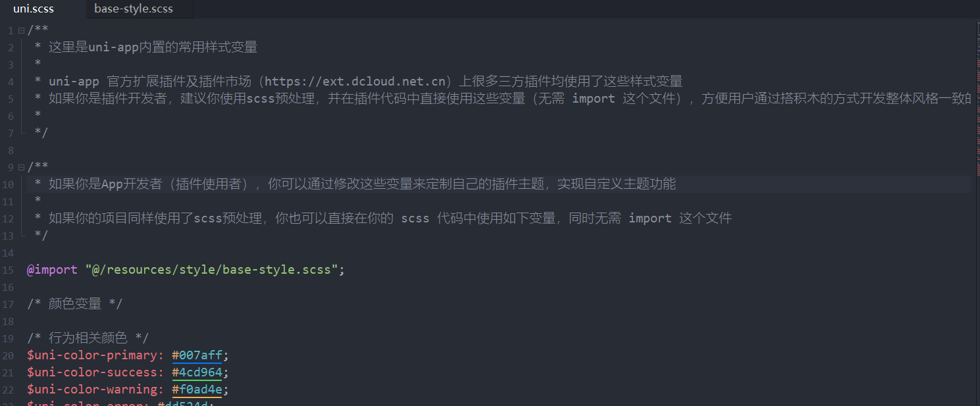The height and width of the screenshot is (406, 980).
Task: Click the 颜色变量 comment on line 17
Action: click(x=74, y=304)
